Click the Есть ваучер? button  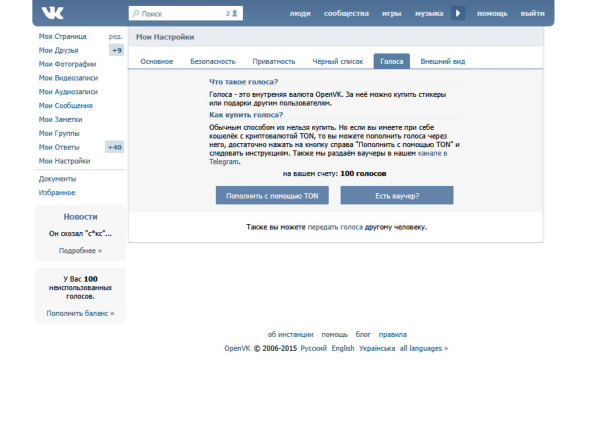pos(397,196)
